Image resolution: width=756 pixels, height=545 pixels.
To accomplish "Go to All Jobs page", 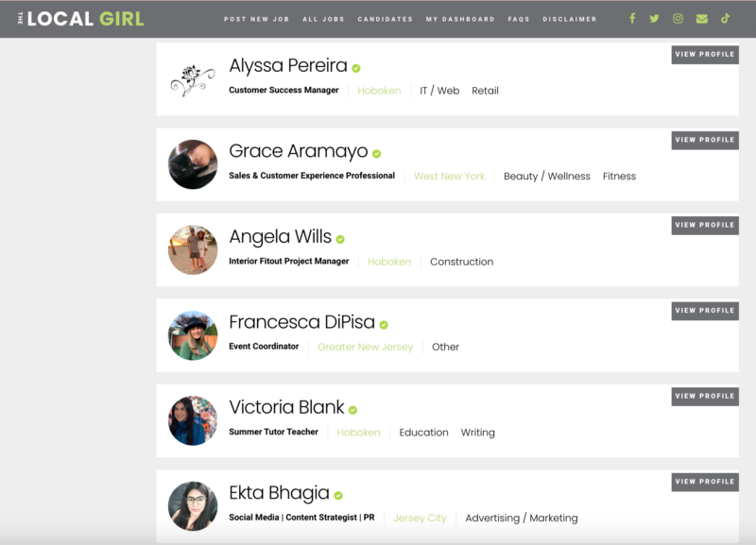I will [x=323, y=19].
